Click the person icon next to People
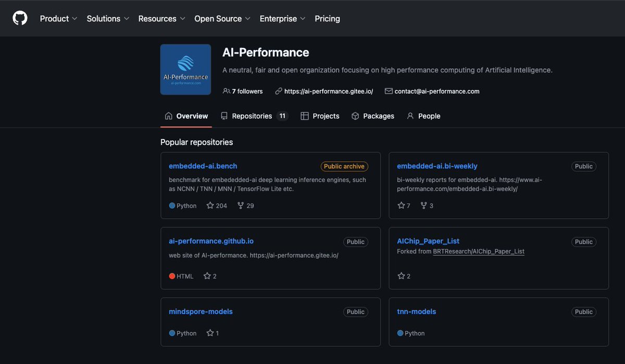 tap(410, 116)
